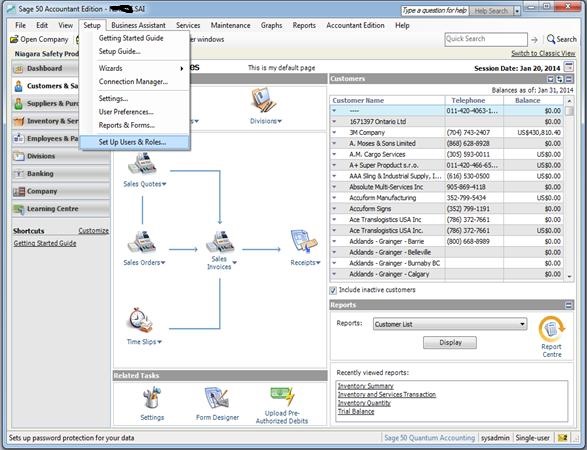Open Upload Pre-Authorized Debits icon
Screen dimensions: 587x450
pos(282,396)
